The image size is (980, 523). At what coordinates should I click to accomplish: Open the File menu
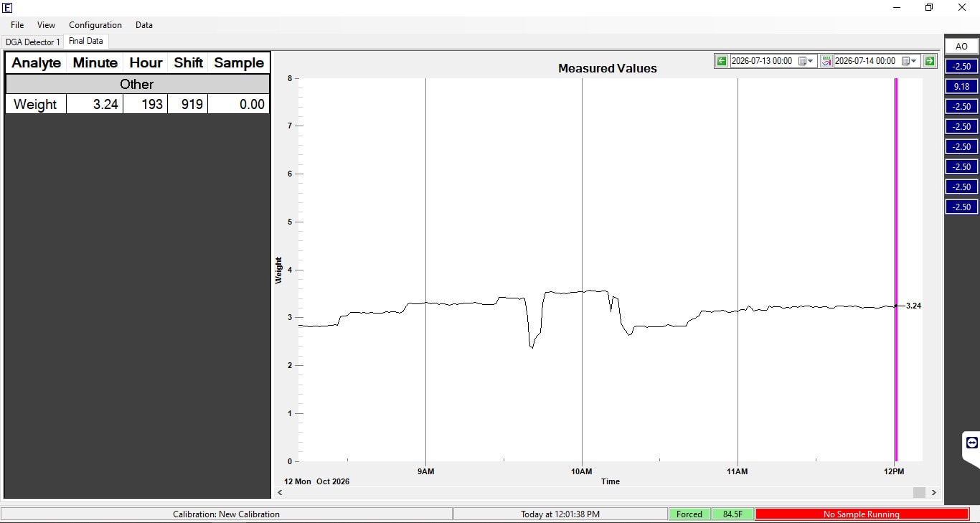click(17, 24)
